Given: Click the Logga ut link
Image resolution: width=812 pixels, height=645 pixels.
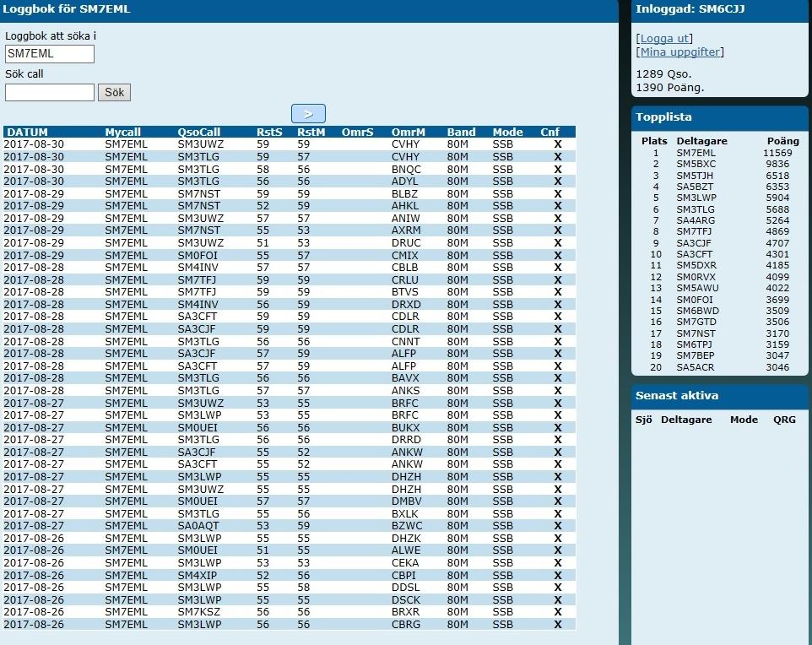Looking at the screenshot, I should (665, 38).
